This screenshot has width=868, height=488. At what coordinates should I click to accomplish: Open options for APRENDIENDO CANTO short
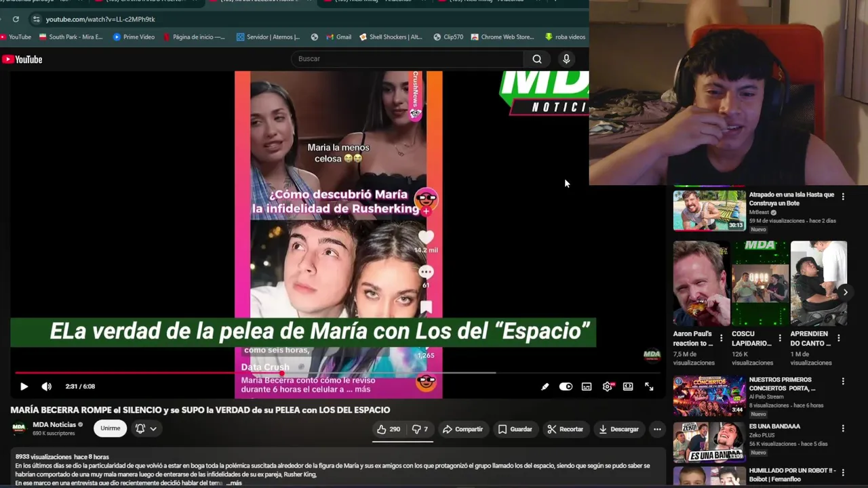click(838, 338)
